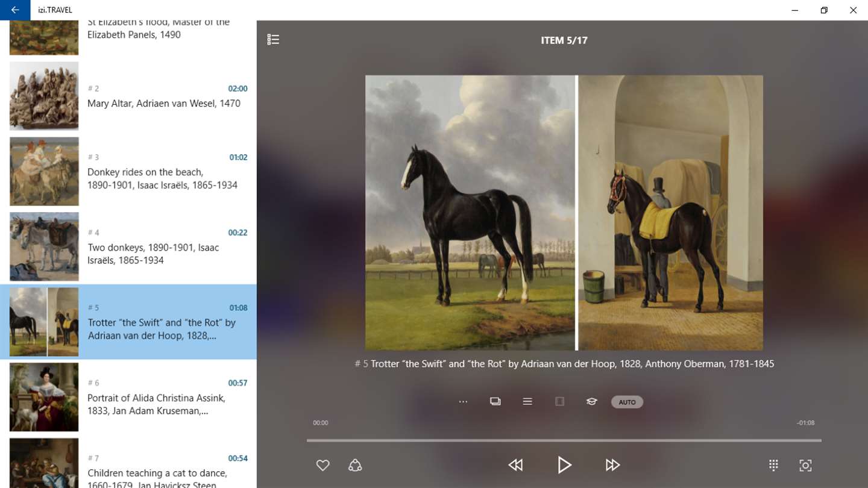The image size is (868, 488).
Task: Toggle the item list panel icon
Action: click(x=273, y=40)
